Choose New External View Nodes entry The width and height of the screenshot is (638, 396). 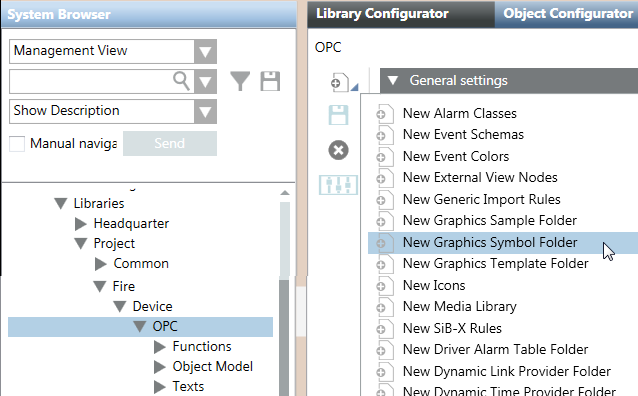point(480,177)
